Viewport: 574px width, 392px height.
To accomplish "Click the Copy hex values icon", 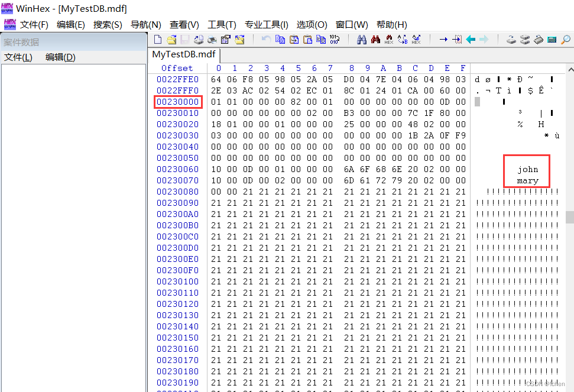I will coord(321,39).
